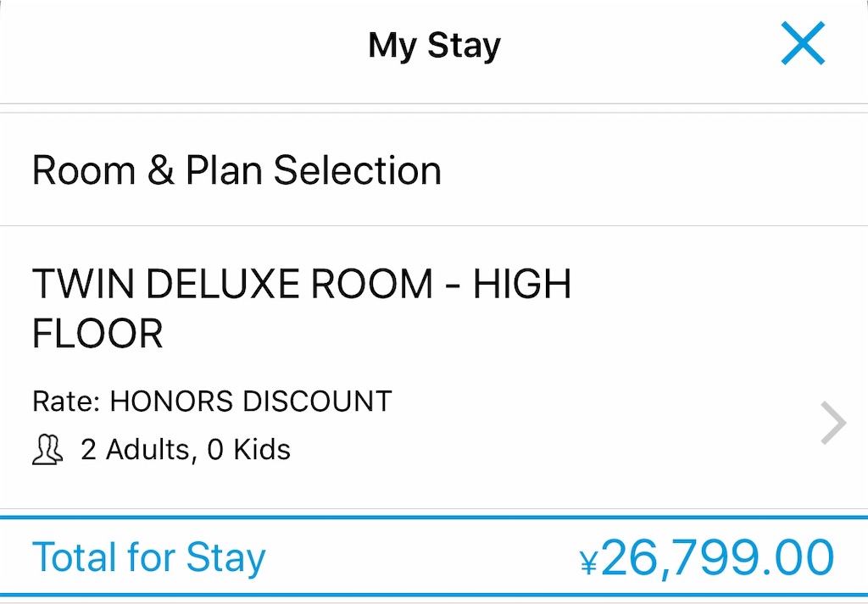Open the TWIN DELUXE ROOM - HIGH entry
Viewport: 868px width, 604px height.
point(302,284)
